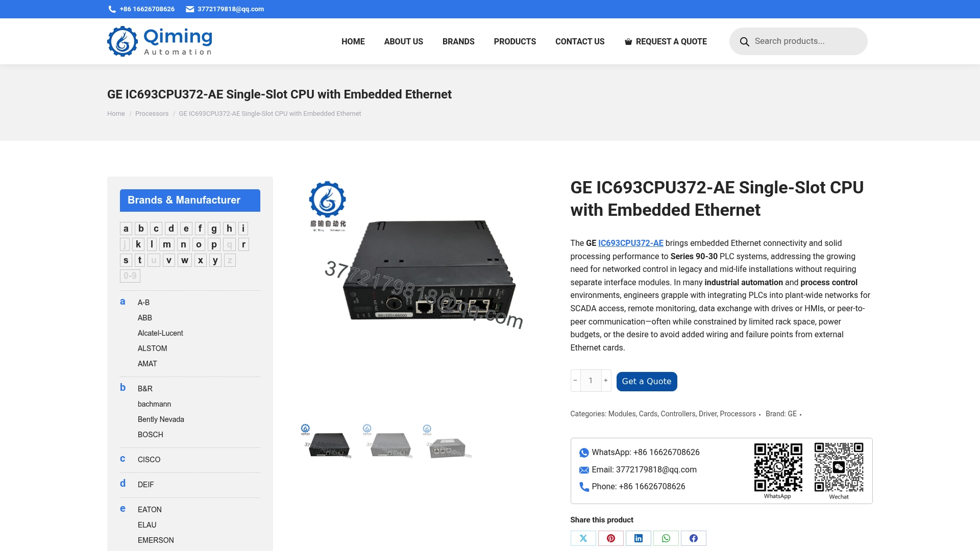Filter brands by letter c
The height and width of the screenshot is (551, 980).
click(x=156, y=229)
